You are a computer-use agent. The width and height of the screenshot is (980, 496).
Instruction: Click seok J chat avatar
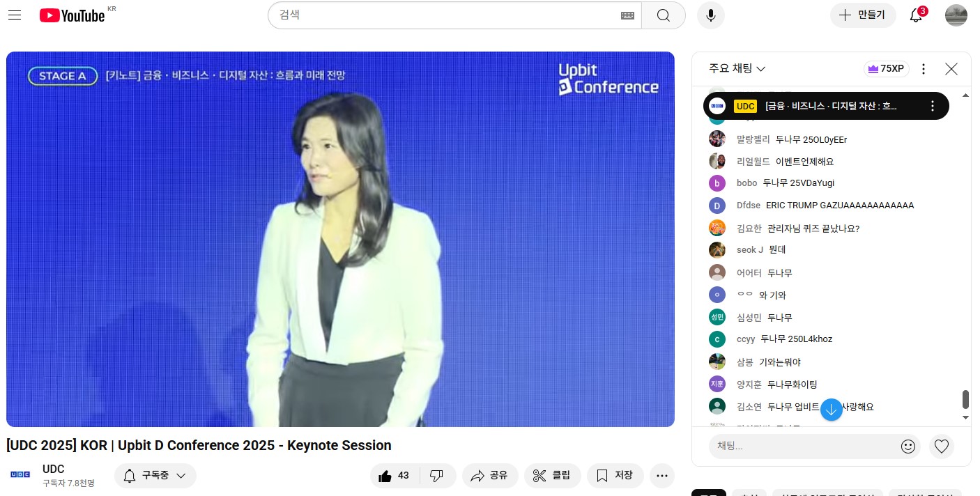click(x=717, y=249)
